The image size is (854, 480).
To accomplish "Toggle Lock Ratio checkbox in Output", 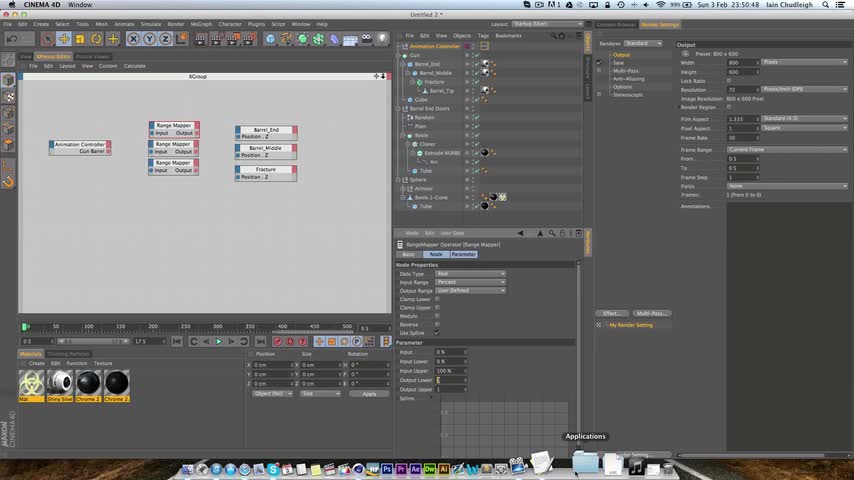I will 729,81.
